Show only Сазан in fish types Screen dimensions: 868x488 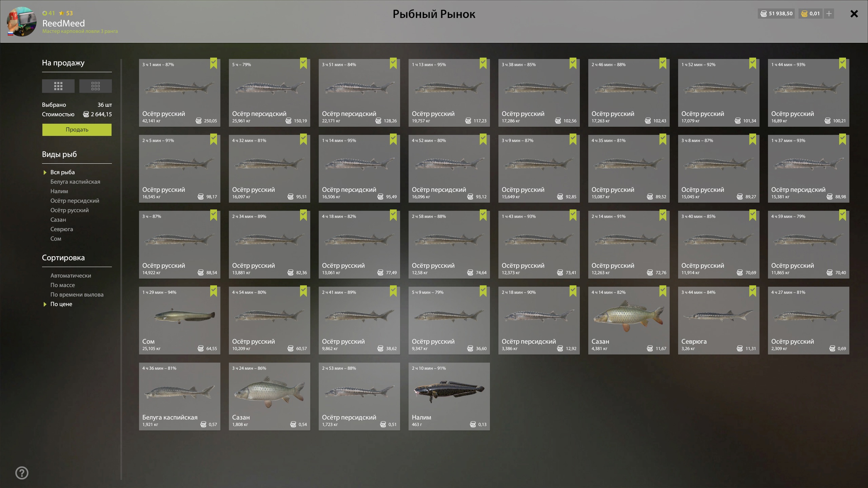58,220
